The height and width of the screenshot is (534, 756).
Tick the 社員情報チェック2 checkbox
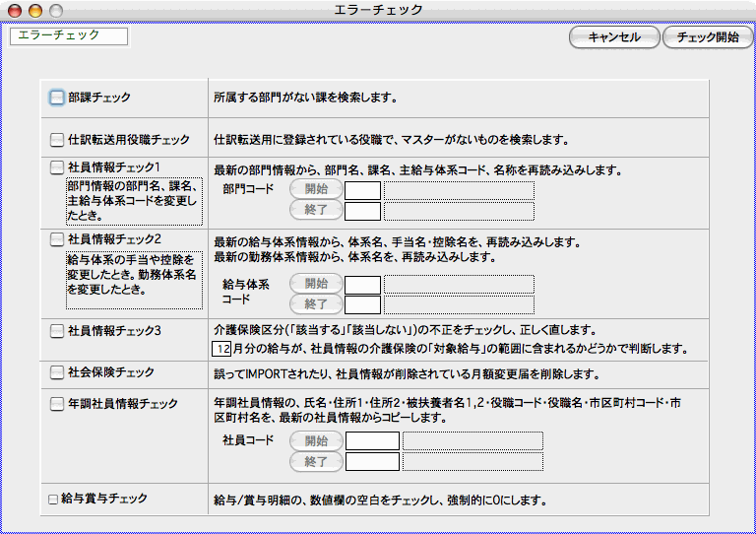click(x=57, y=239)
